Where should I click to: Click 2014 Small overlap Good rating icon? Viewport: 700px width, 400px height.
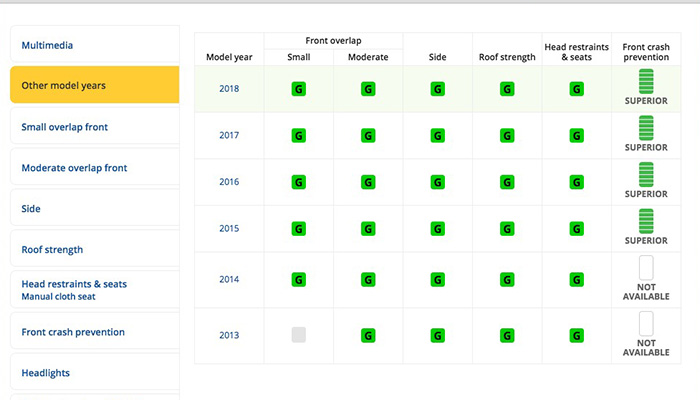pos(299,279)
